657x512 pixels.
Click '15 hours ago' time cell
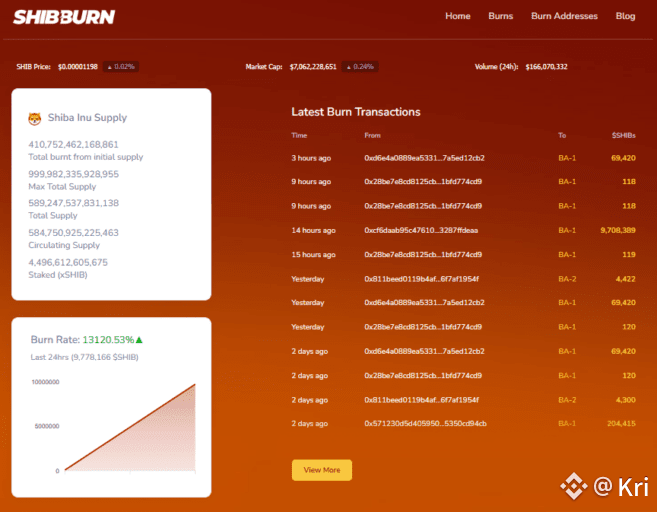point(313,254)
